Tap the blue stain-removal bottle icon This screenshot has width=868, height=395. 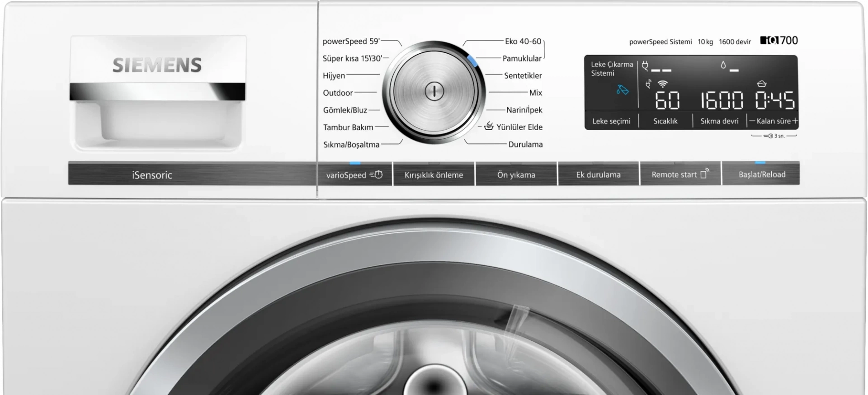(x=623, y=90)
